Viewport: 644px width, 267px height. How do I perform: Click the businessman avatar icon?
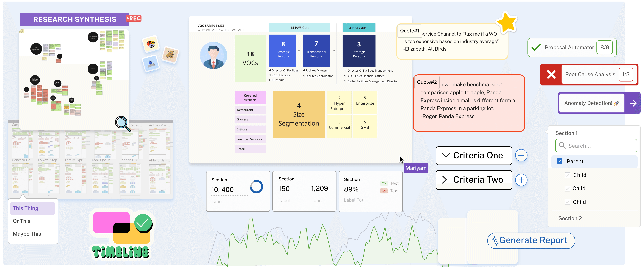(x=213, y=56)
